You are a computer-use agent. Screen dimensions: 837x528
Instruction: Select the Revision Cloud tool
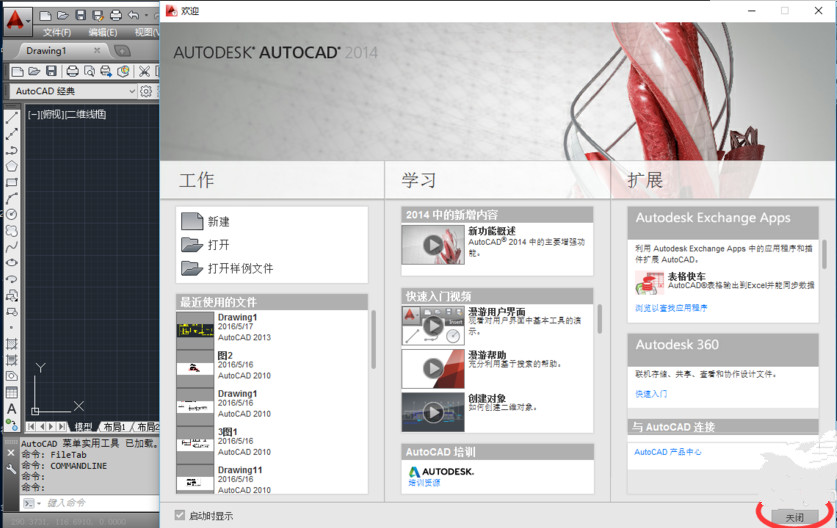click(12, 231)
